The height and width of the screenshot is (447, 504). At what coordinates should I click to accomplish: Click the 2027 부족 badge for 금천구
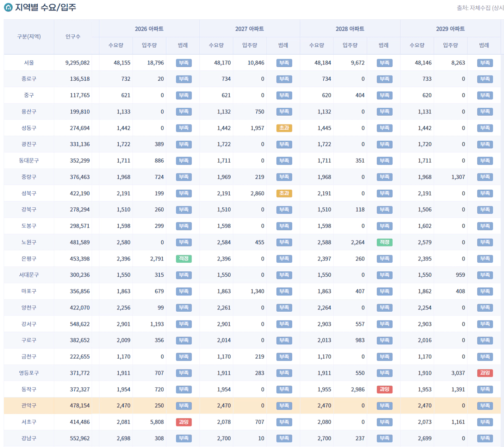[284, 356]
